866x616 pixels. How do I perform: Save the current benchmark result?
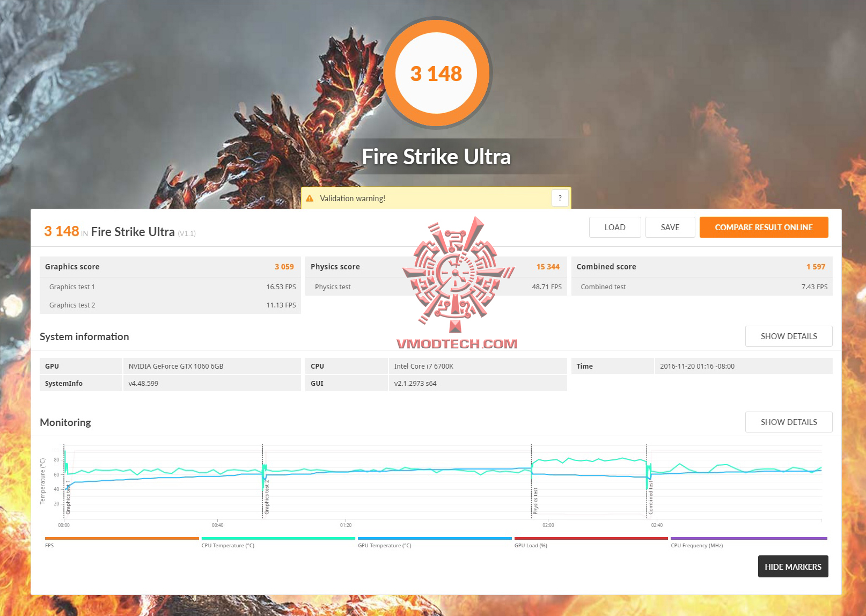coord(670,227)
